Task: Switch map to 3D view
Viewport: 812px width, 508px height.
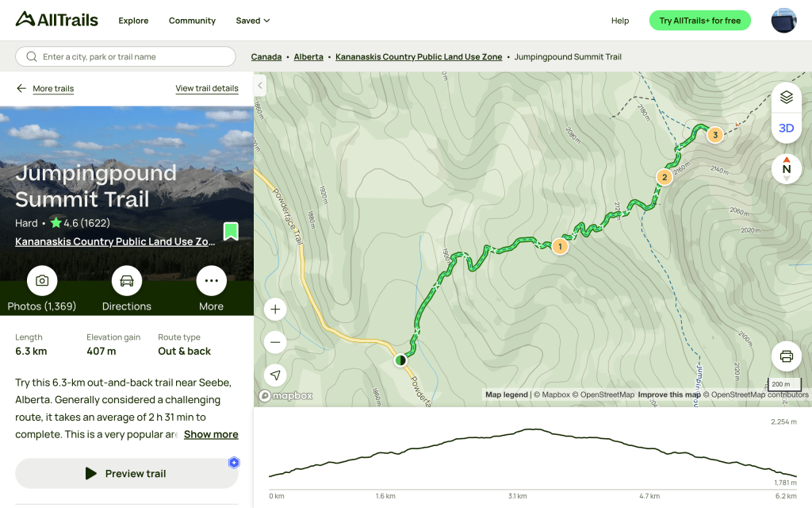Action: [786, 129]
